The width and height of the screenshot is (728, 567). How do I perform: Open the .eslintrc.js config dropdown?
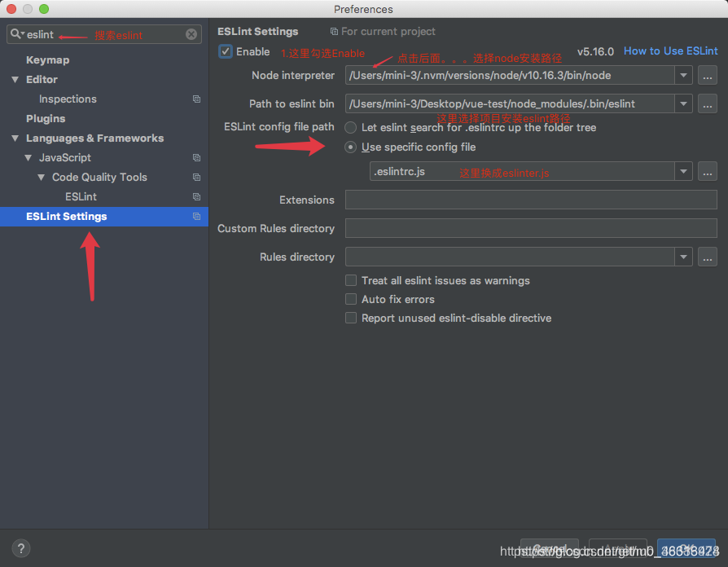pyautogui.click(x=683, y=171)
